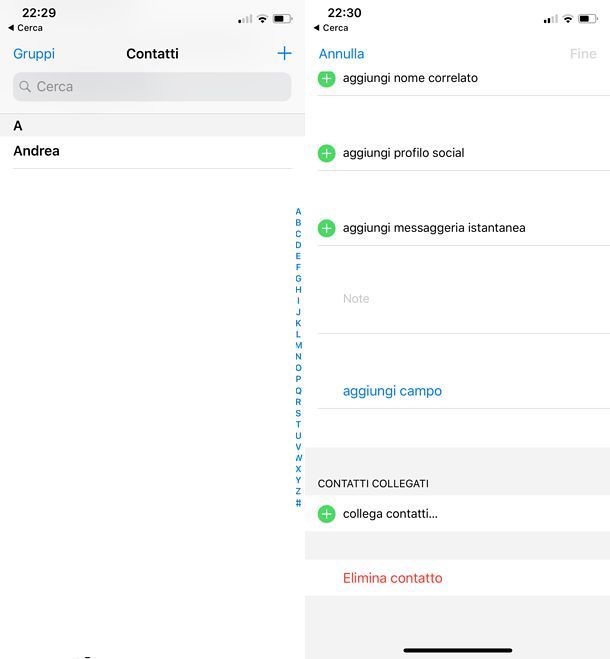610x659 pixels.
Task: Jump to letter S in index
Action: point(298,414)
